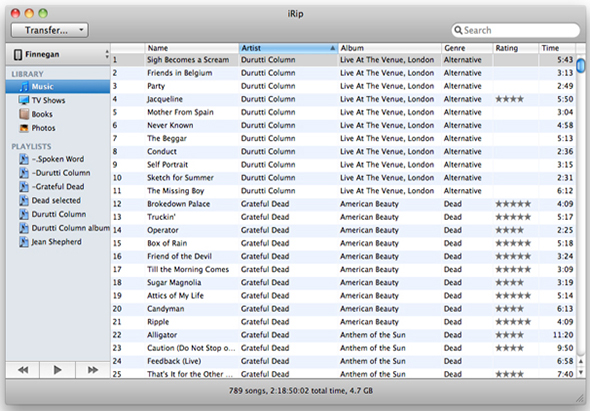Click the five-star rating for Brokedown Palace

513,204
